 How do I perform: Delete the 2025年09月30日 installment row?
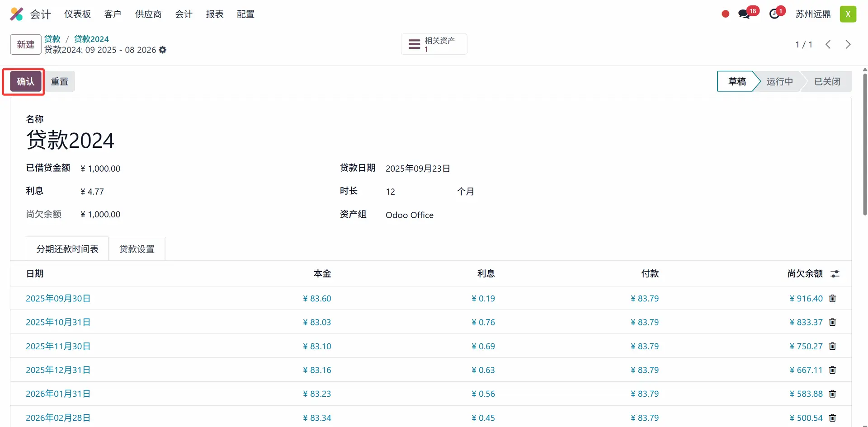click(832, 299)
